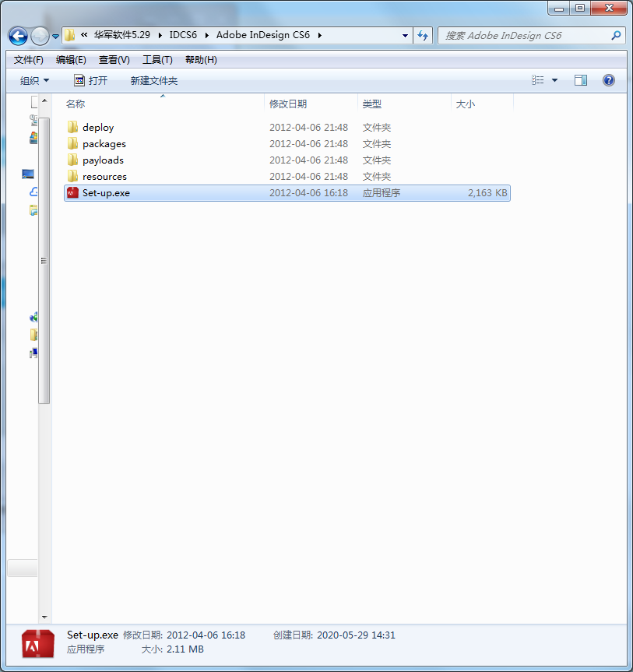The height and width of the screenshot is (672, 633).
Task: Navigate to the 华军软件5.29 breadcrumb folder
Action: pyautogui.click(x=122, y=35)
